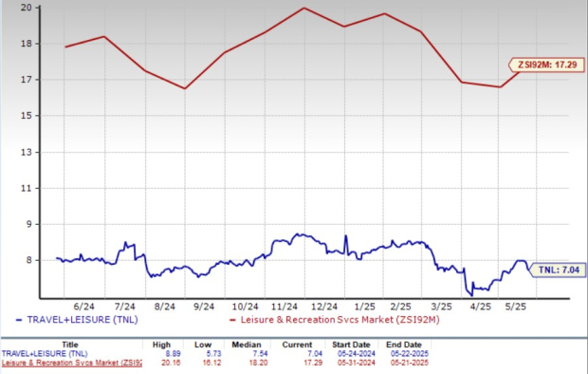Image resolution: width=588 pixels, height=374 pixels.
Task: Click the 13 y-axis label
Action: [26, 152]
